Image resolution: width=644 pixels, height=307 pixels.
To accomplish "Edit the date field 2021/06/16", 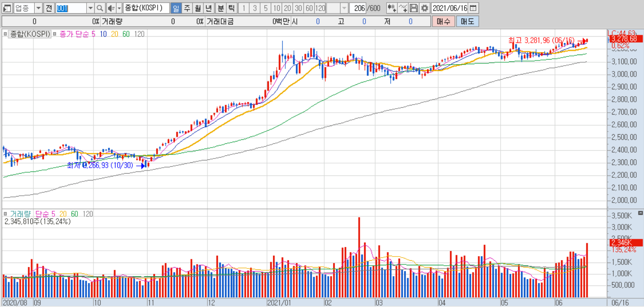I will point(450,8).
